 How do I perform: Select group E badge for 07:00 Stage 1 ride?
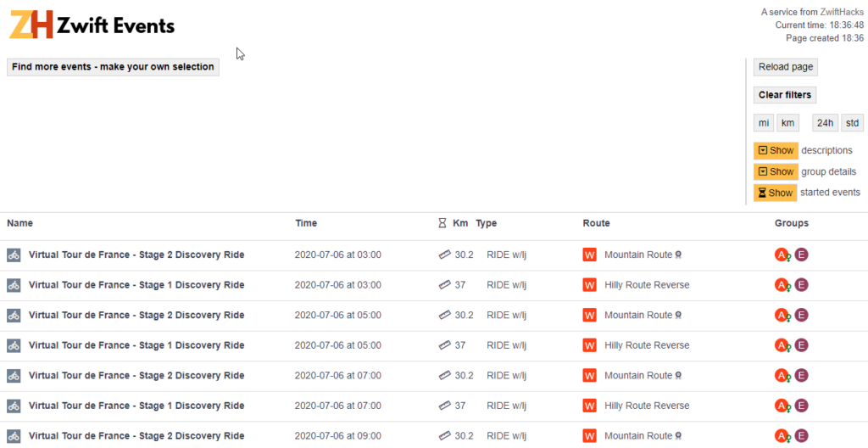(x=802, y=406)
